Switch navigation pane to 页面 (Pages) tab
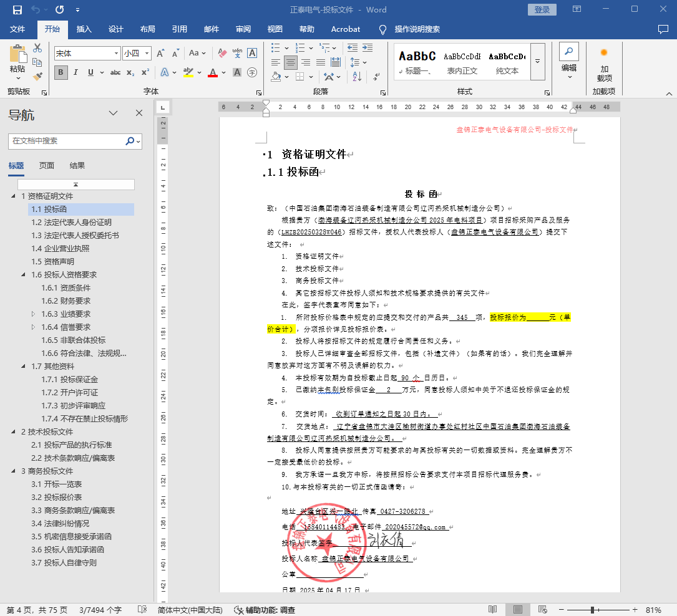The image size is (677, 616). pos(47,166)
